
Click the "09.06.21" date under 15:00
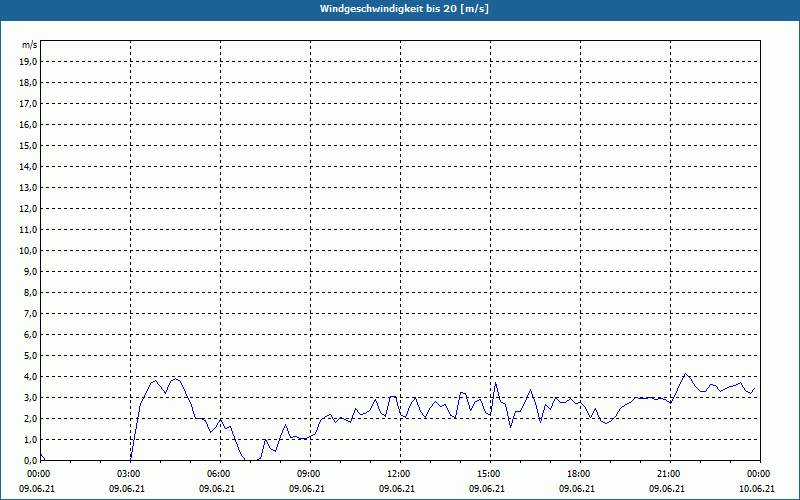point(487,489)
